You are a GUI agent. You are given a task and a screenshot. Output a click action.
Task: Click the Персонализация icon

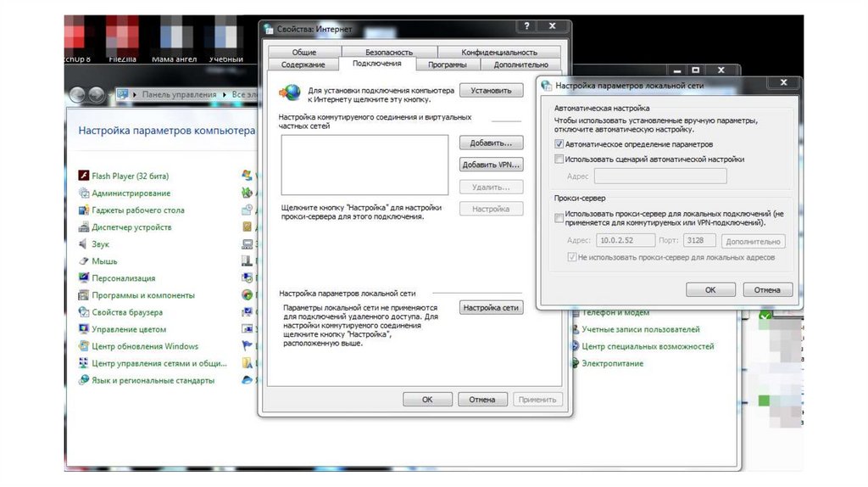coord(84,278)
